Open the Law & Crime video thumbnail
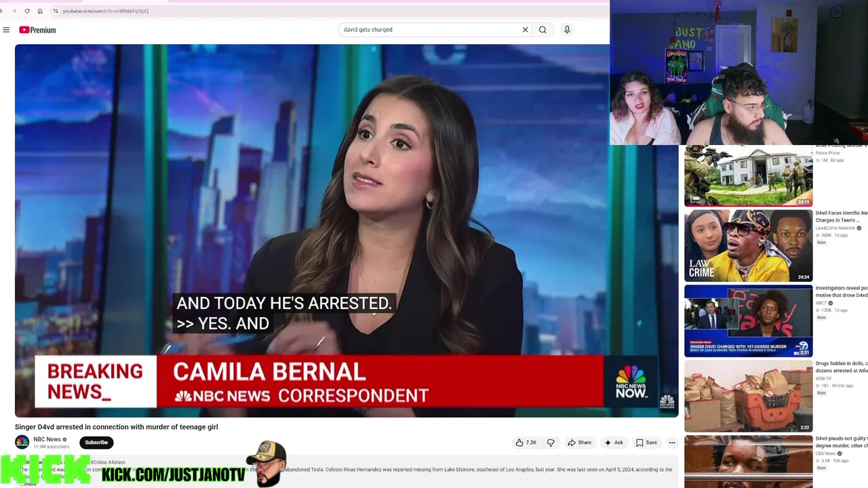868x488 pixels. click(748, 245)
